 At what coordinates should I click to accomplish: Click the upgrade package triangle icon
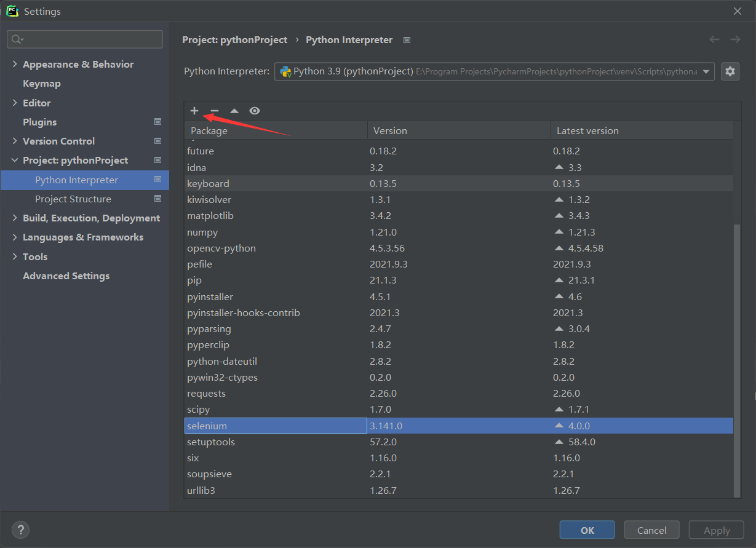pyautogui.click(x=234, y=111)
